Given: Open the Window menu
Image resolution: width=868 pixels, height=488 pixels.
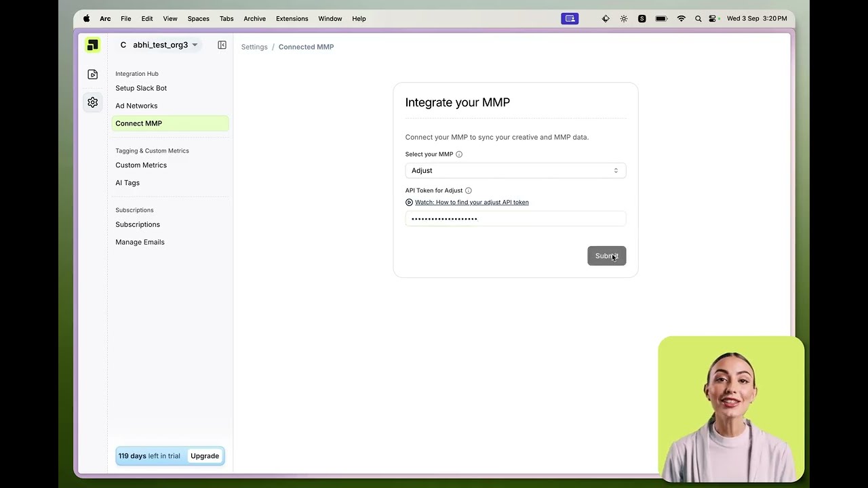Looking at the screenshot, I should pyautogui.click(x=330, y=19).
